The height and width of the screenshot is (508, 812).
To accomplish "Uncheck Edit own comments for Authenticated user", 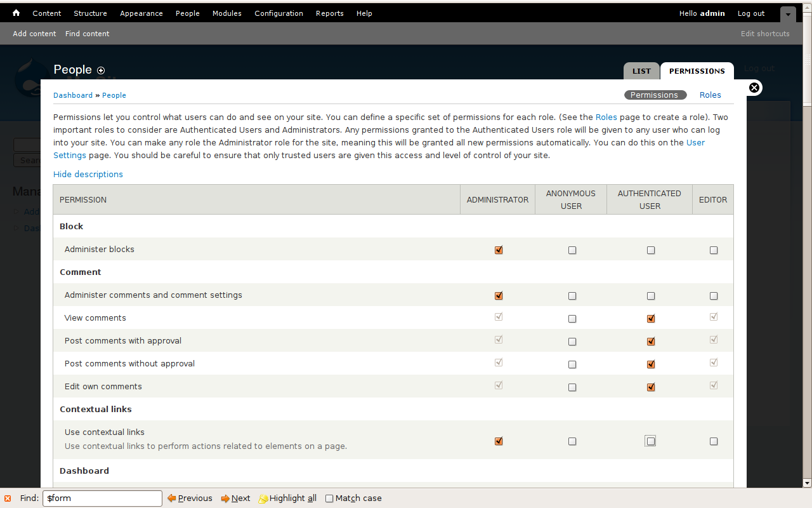I will point(651,387).
